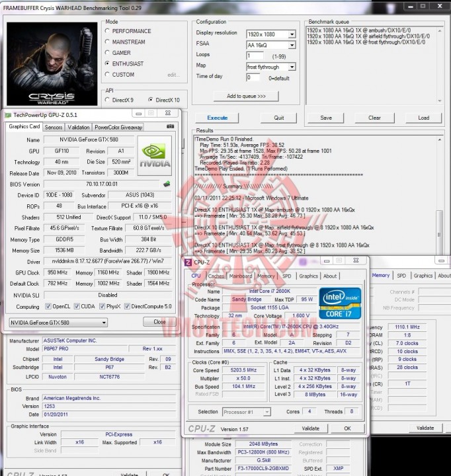Toggle the DirectCompute 5.0 checkbox
This screenshot has width=451, height=476.
[x=127, y=306]
